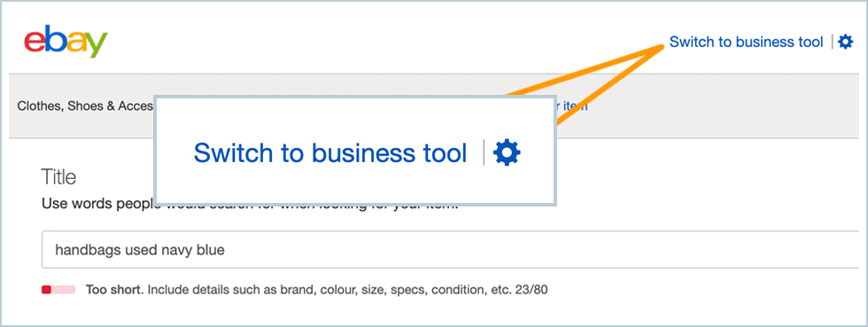
Task: Click the red letter e of the eBay logo
Action: 35,42
